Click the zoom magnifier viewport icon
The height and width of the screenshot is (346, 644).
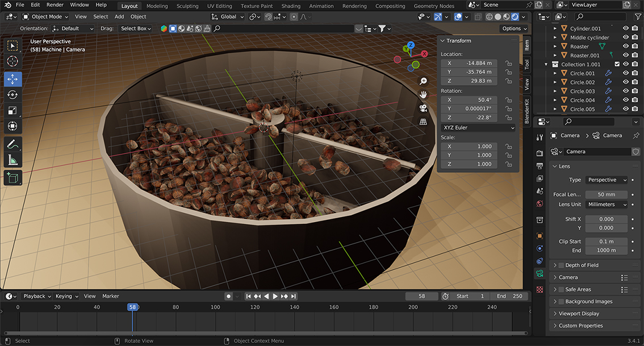[423, 81]
